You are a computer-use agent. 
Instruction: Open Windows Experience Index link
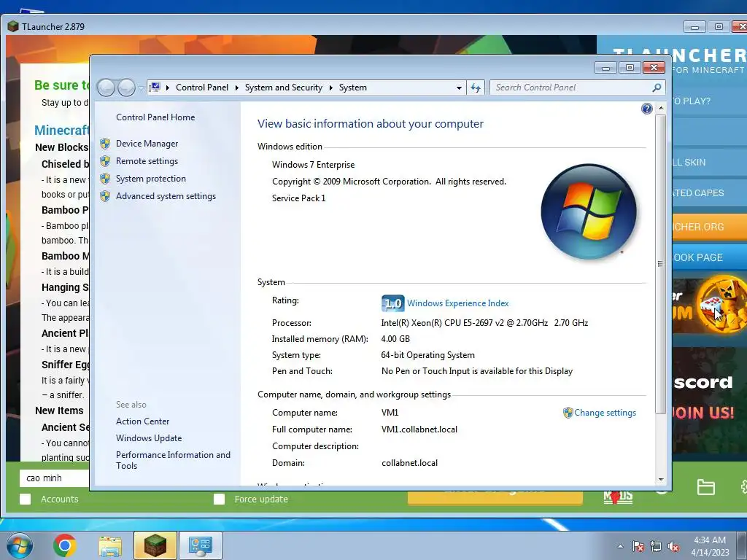[x=458, y=303]
